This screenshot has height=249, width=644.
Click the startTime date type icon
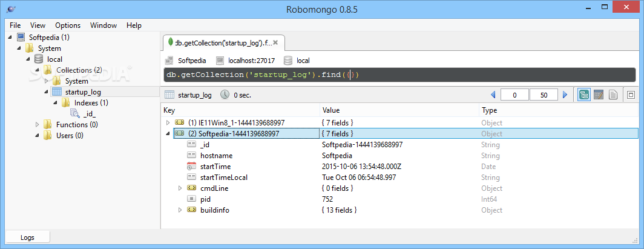pyautogui.click(x=191, y=167)
